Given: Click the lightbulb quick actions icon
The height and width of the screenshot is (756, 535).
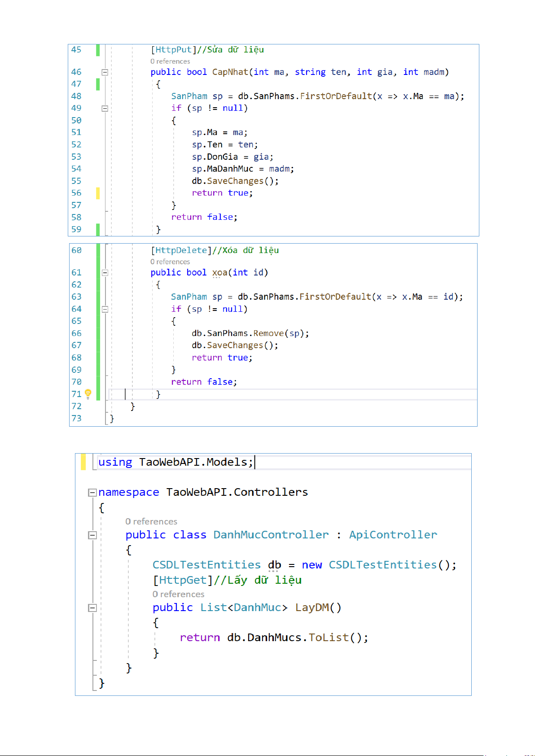Looking at the screenshot, I should pyautogui.click(x=88, y=393).
